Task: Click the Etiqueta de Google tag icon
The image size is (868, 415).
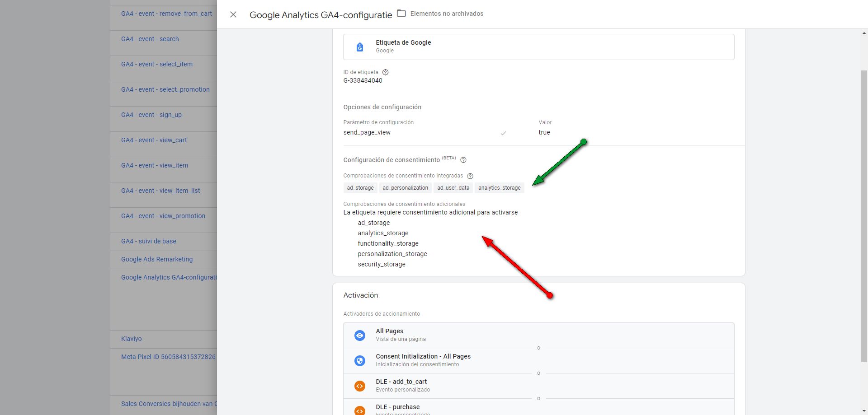Action: (x=360, y=47)
